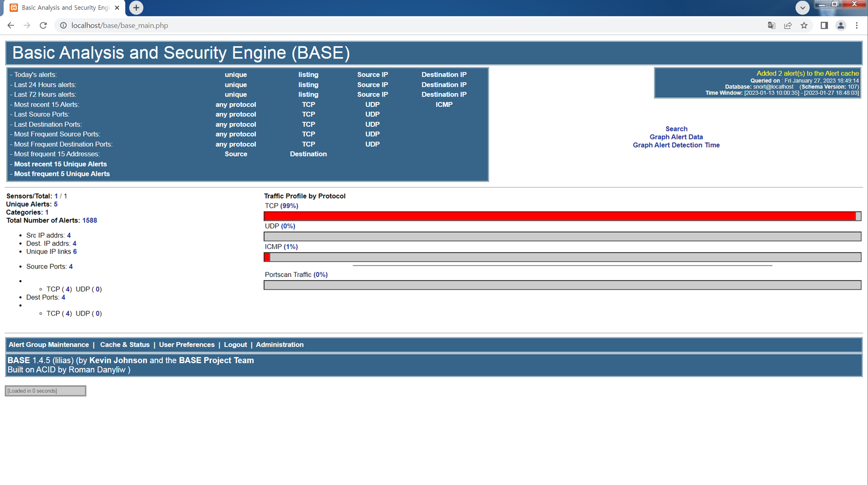
Task: Show most frequent 15 Source addresses
Action: pyautogui.click(x=236, y=154)
